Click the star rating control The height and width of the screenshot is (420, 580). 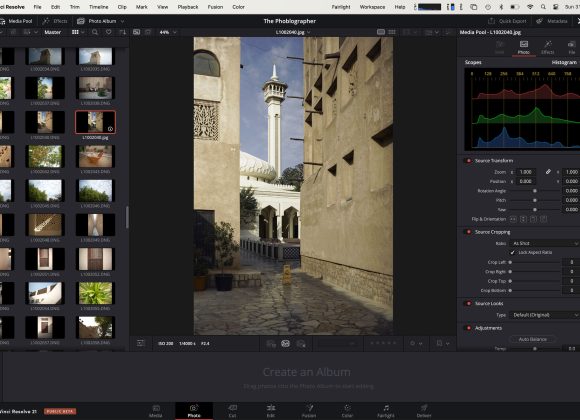coord(384,343)
